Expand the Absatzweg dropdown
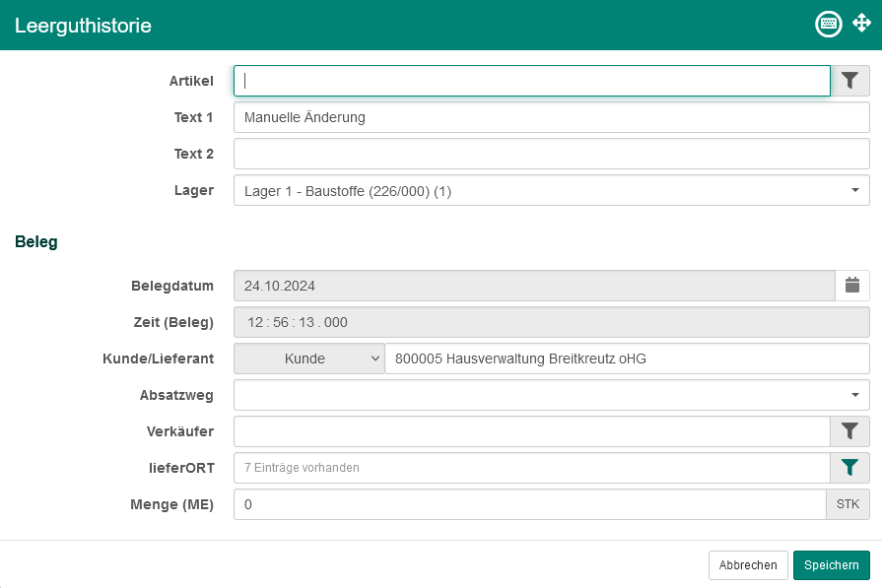The width and height of the screenshot is (882, 588). tap(853, 395)
